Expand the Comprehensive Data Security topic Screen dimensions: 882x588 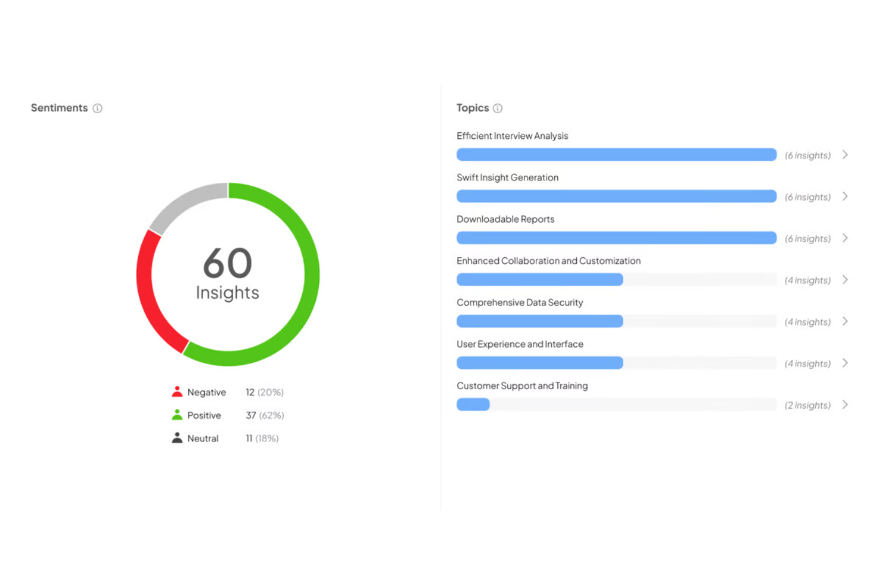tap(845, 321)
